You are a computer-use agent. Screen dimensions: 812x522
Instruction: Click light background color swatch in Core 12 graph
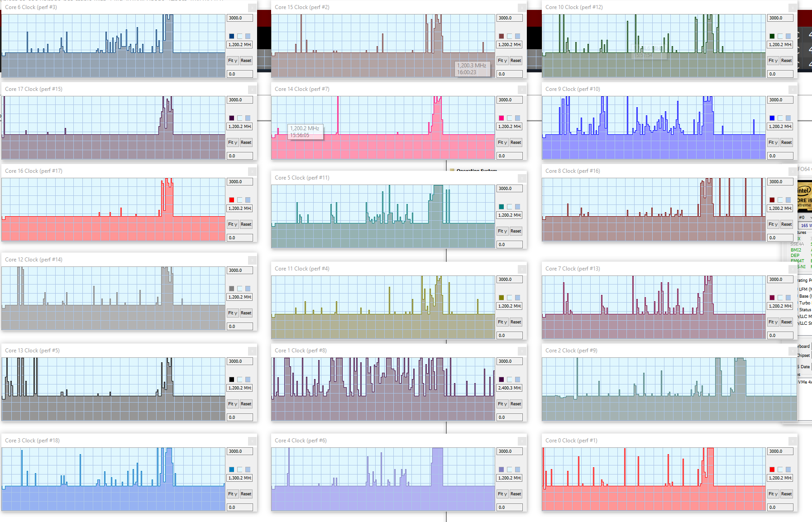240,289
